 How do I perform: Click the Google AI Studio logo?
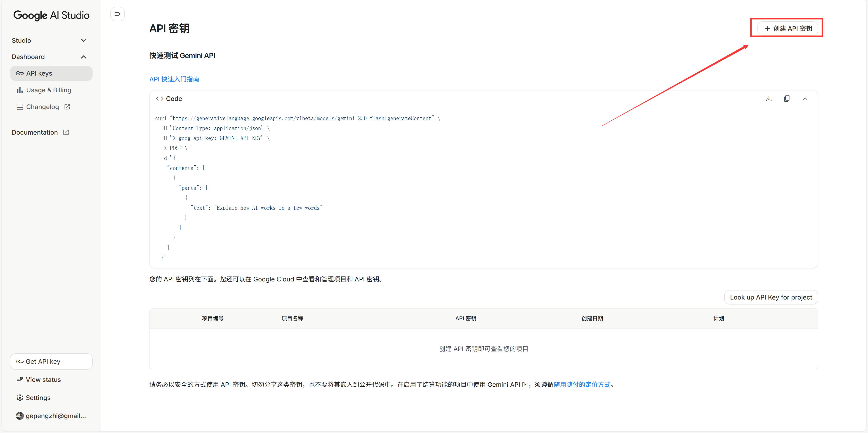tap(51, 15)
